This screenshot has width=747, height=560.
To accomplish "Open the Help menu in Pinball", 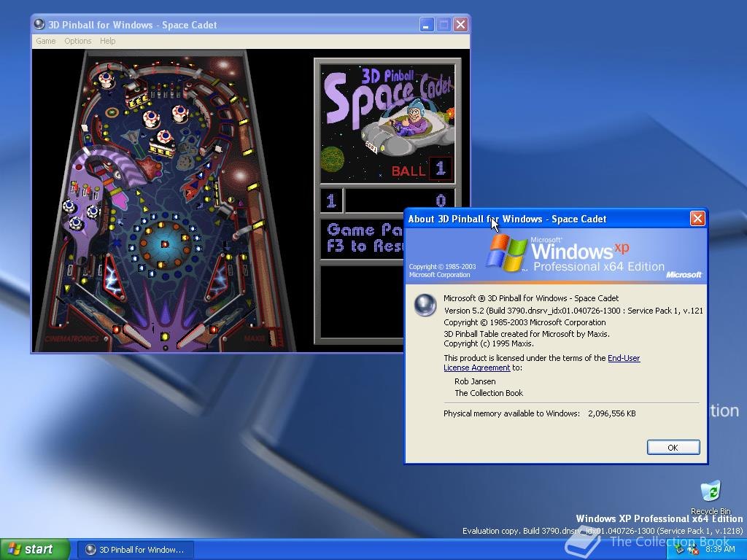I will pos(108,41).
